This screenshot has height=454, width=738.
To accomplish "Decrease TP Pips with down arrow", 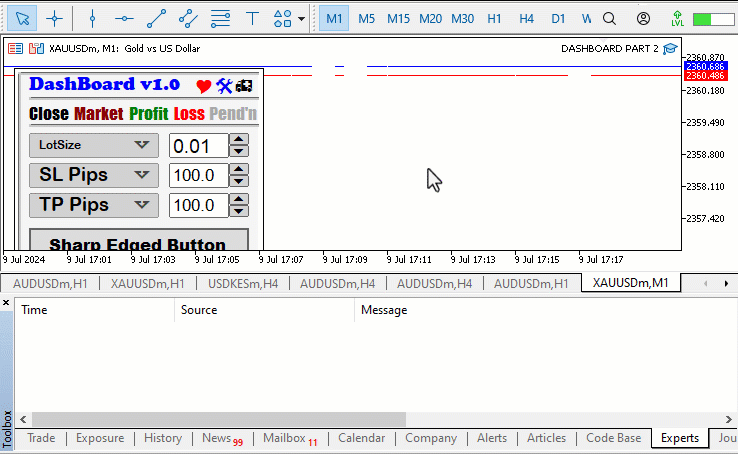I will 239,212.
